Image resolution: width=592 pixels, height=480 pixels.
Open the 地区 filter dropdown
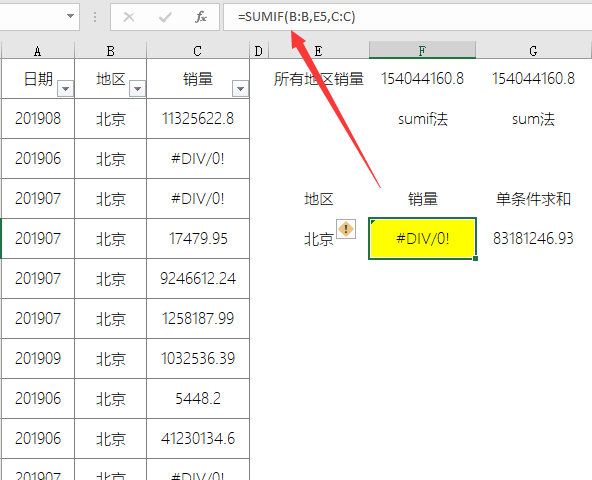coord(137,89)
